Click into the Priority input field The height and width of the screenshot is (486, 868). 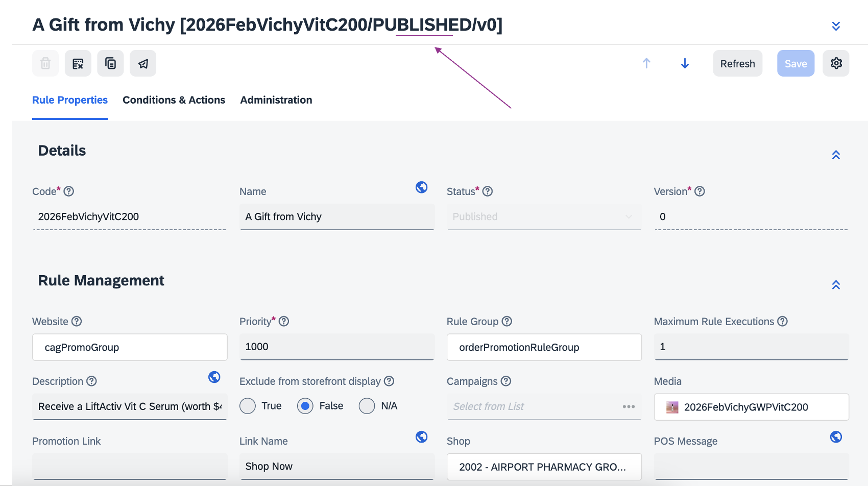click(x=337, y=347)
